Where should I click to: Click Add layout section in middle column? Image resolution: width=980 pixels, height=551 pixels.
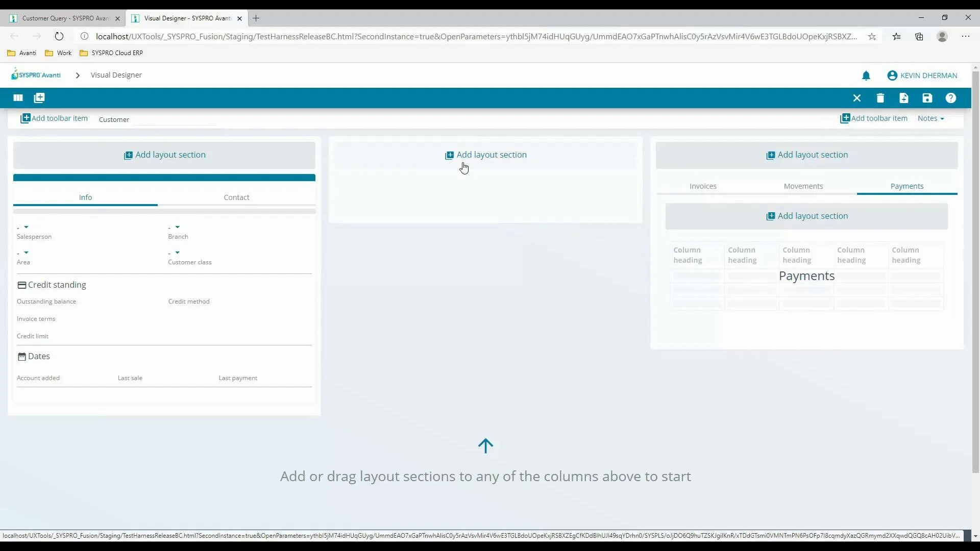click(x=485, y=155)
